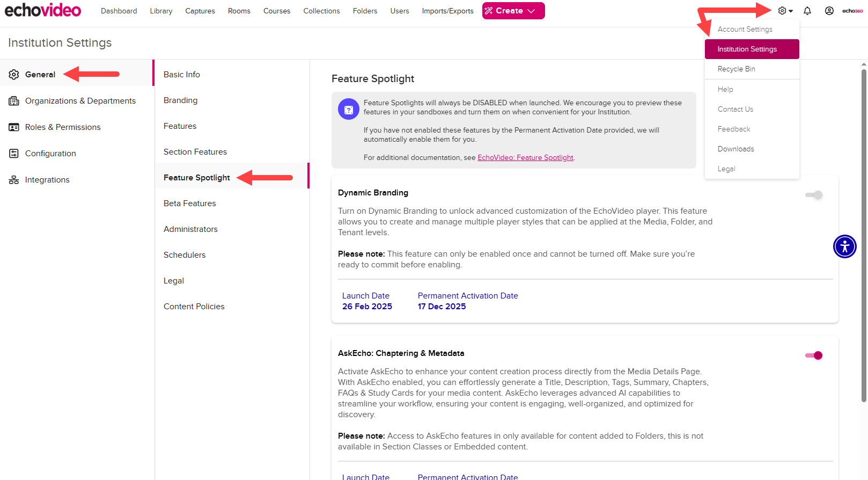868x480 pixels.
Task: Open Folders in top navigation
Action: 365,11
